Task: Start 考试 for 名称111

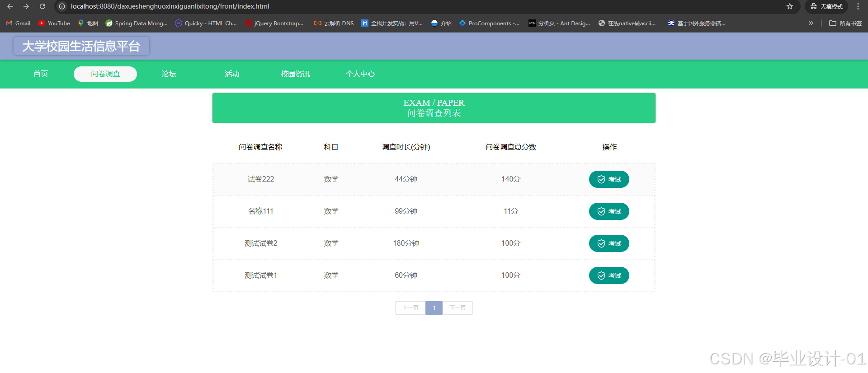Action: [609, 211]
